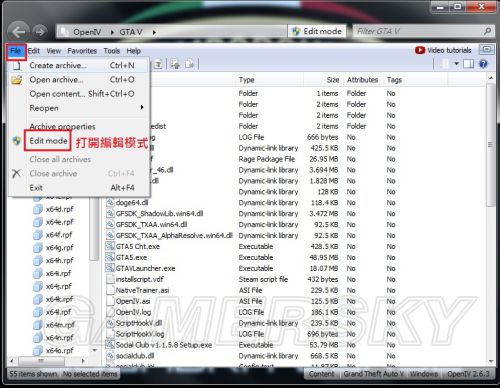
Task: Click the icon of GTAVLauncher.exe
Action: (110, 268)
